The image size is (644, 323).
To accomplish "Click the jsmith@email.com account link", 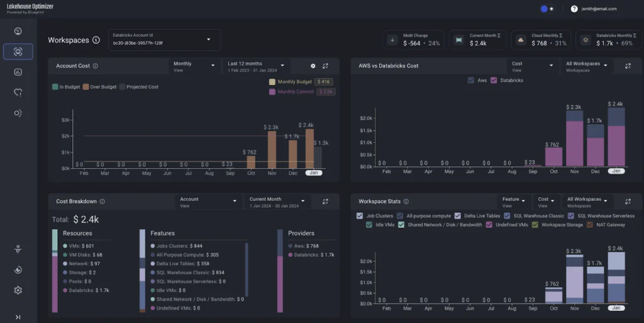I will (x=598, y=9).
